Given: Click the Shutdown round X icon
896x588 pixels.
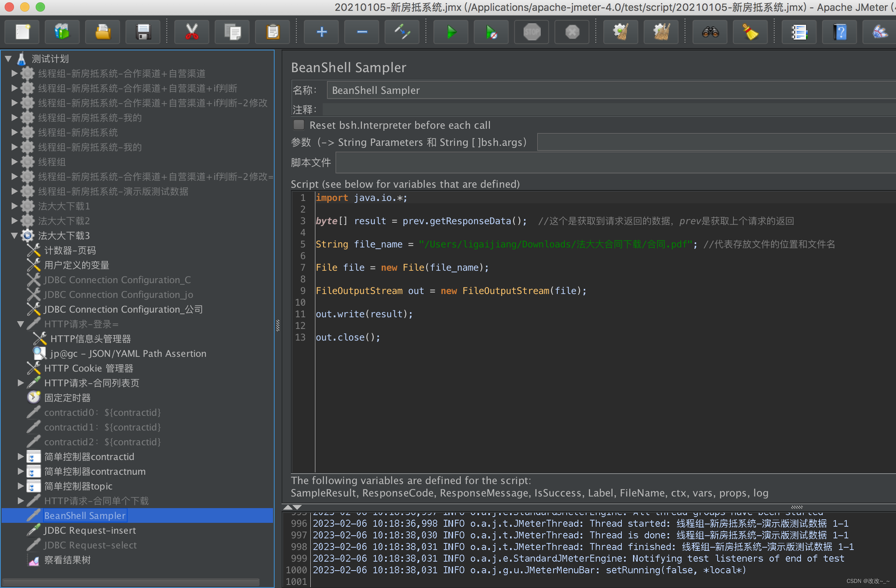Looking at the screenshot, I should coord(572,32).
